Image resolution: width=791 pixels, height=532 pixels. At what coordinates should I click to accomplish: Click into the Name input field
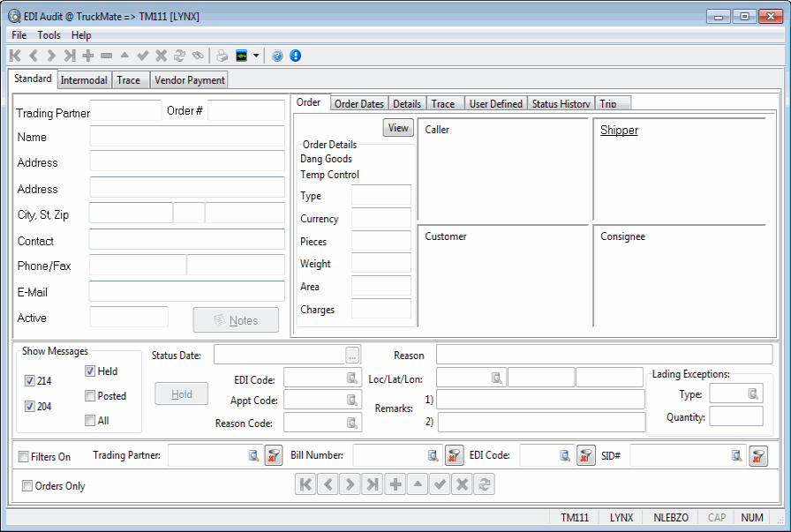(x=186, y=136)
